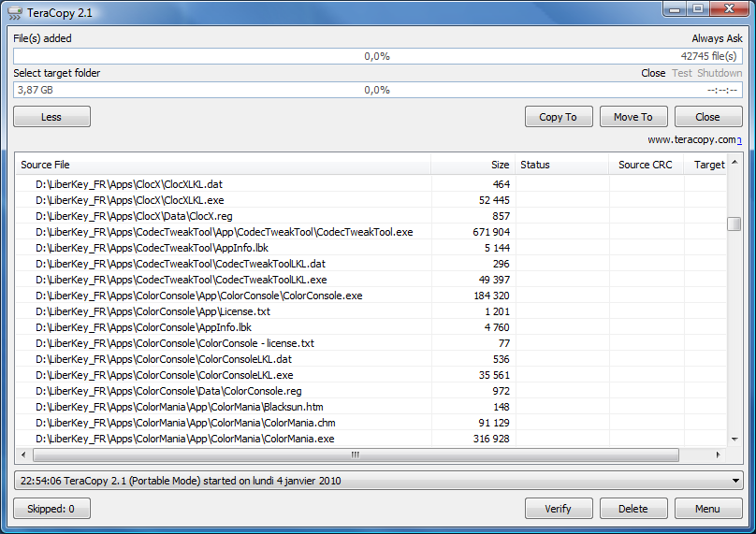Close the TeraCopy window with the X

click(x=730, y=9)
